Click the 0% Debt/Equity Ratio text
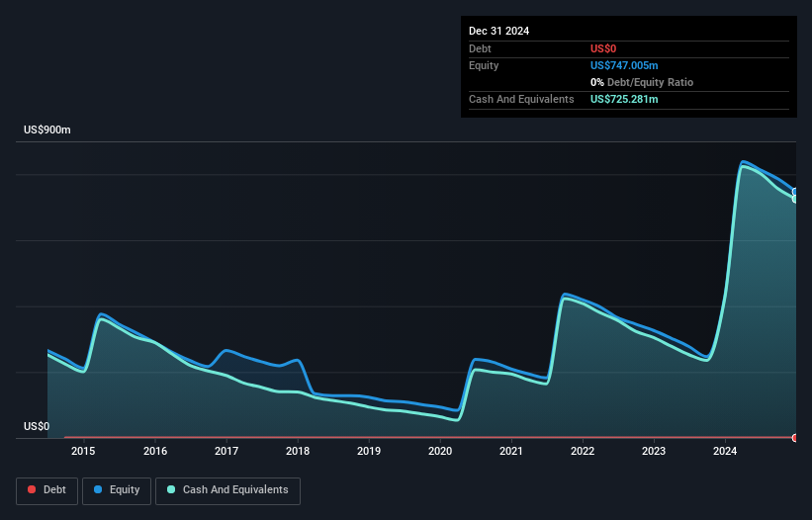Image resolution: width=812 pixels, height=520 pixels. (x=642, y=82)
